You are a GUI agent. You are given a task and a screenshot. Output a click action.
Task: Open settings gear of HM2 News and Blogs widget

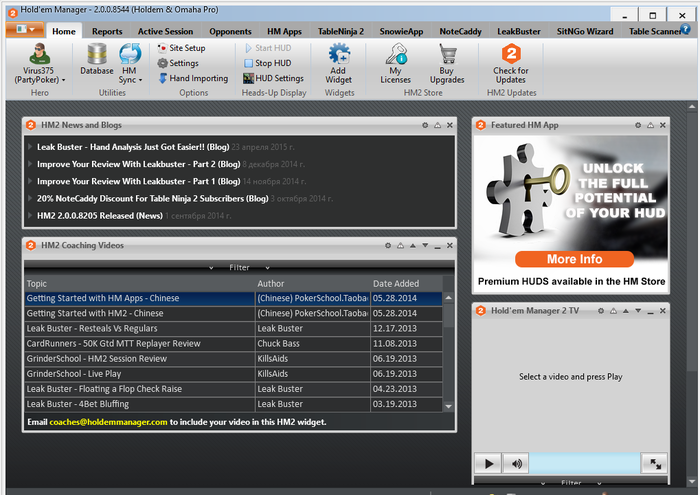(425, 125)
